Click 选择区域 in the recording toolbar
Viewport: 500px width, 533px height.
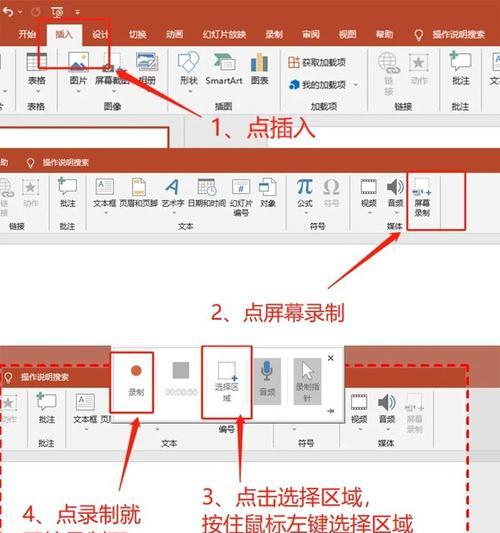click(x=227, y=382)
